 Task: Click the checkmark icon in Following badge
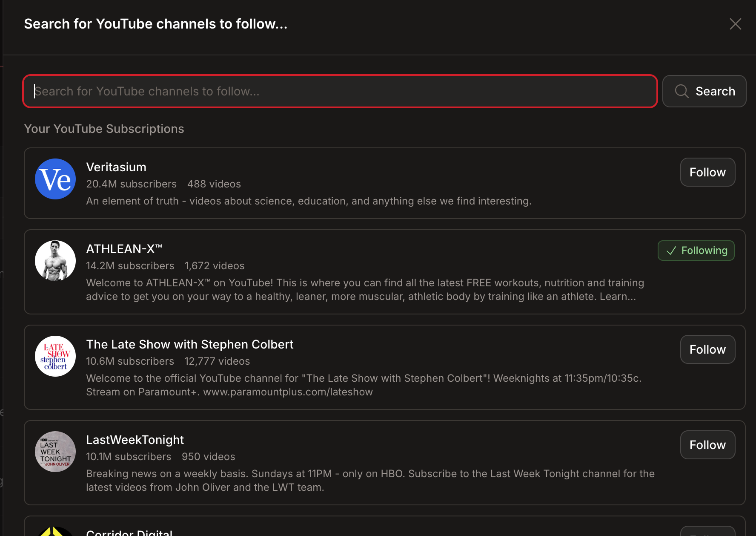coord(671,251)
